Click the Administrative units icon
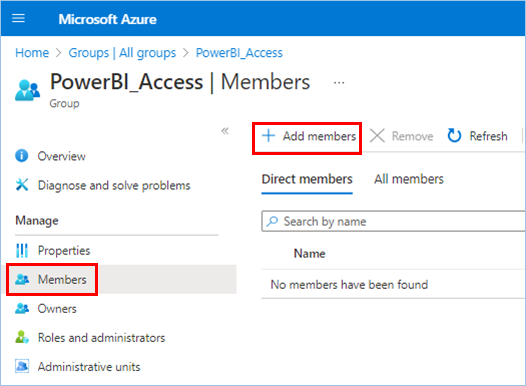Screen dimensions: 526x386 pyautogui.click(x=22, y=366)
